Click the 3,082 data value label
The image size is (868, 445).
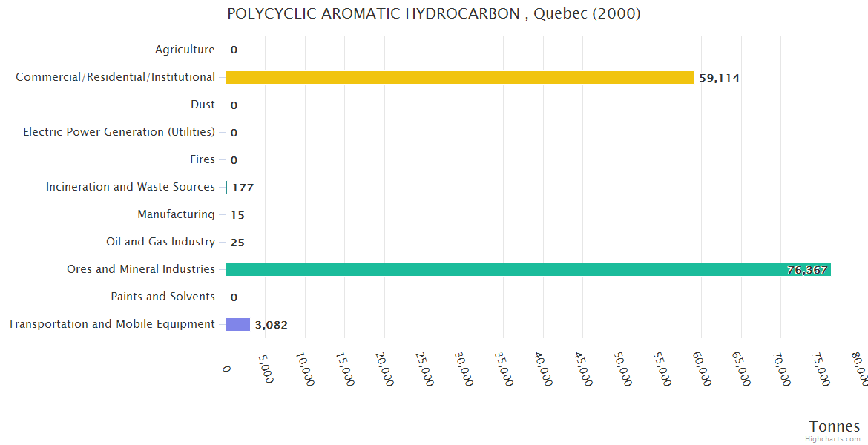(271, 325)
